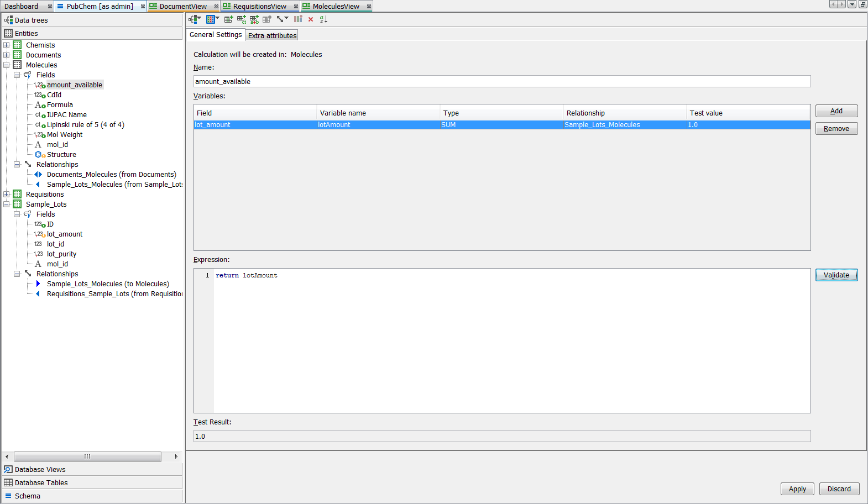Collapse the Sample_Lots entity node
Viewport: 868px width, 504px height.
point(7,204)
